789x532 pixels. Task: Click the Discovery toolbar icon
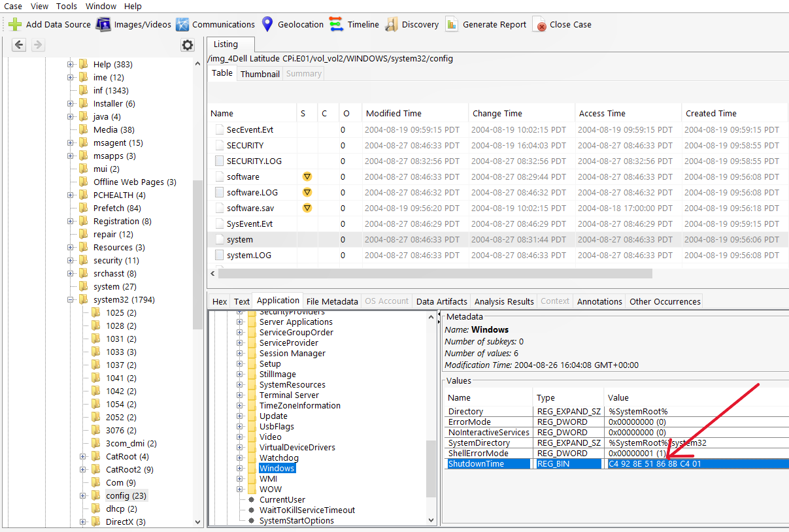(391, 25)
